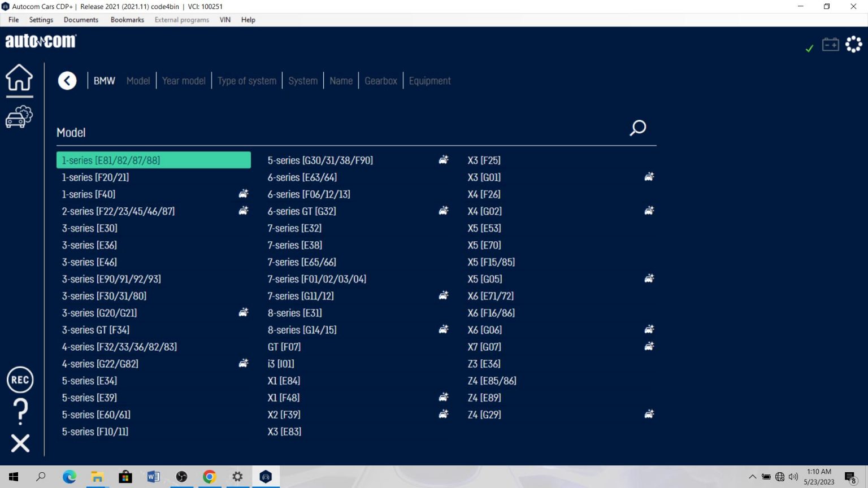868x488 pixels.
Task: Open help via the question mark icon
Action: click(x=20, y=412)
